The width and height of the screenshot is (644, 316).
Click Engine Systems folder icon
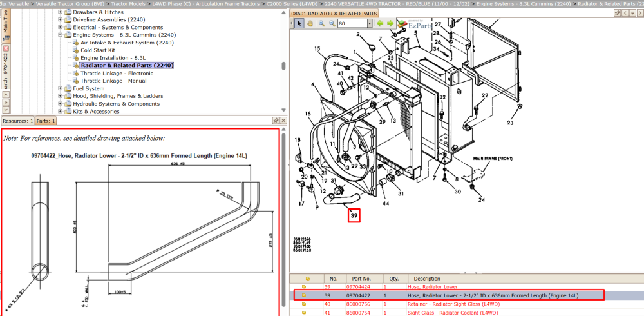(x=68, y=35)
